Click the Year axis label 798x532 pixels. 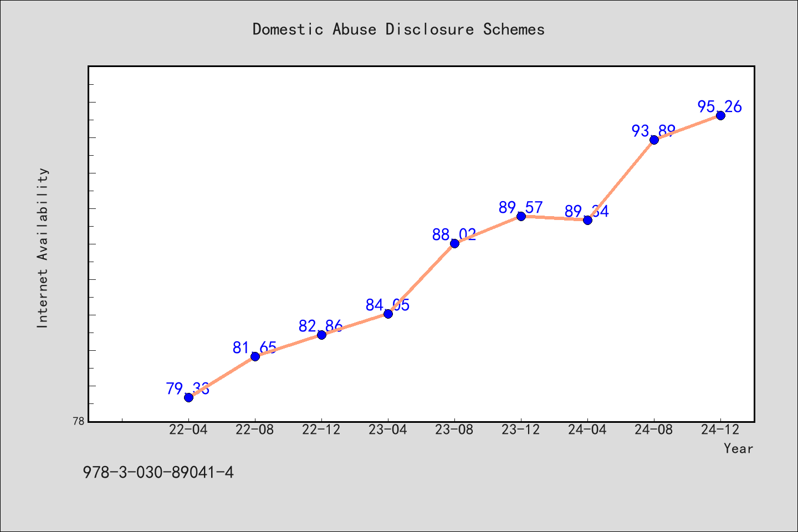click(x=738, y=448)
